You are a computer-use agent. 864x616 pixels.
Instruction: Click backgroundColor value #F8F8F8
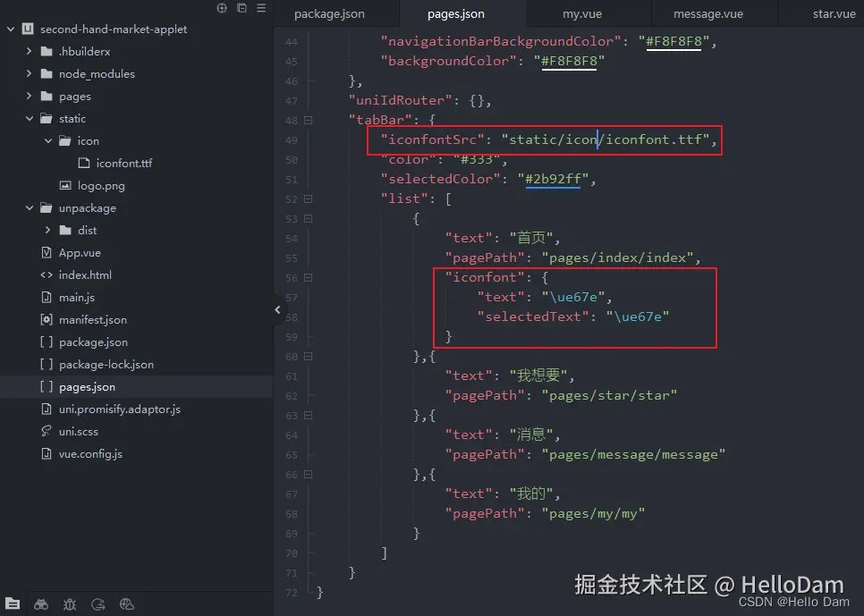[x=569, y=61]
